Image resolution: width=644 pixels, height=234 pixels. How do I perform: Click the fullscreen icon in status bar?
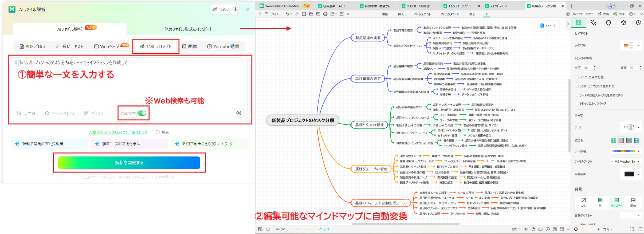pos(631,229)
